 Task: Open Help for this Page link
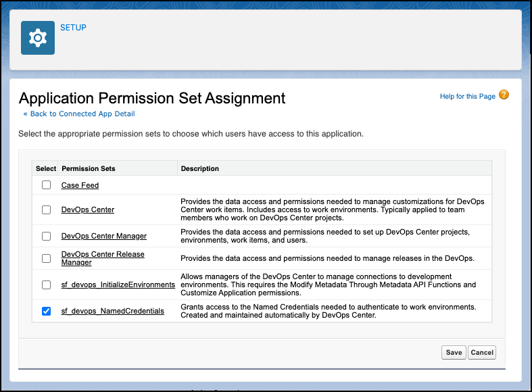(468, 96)
